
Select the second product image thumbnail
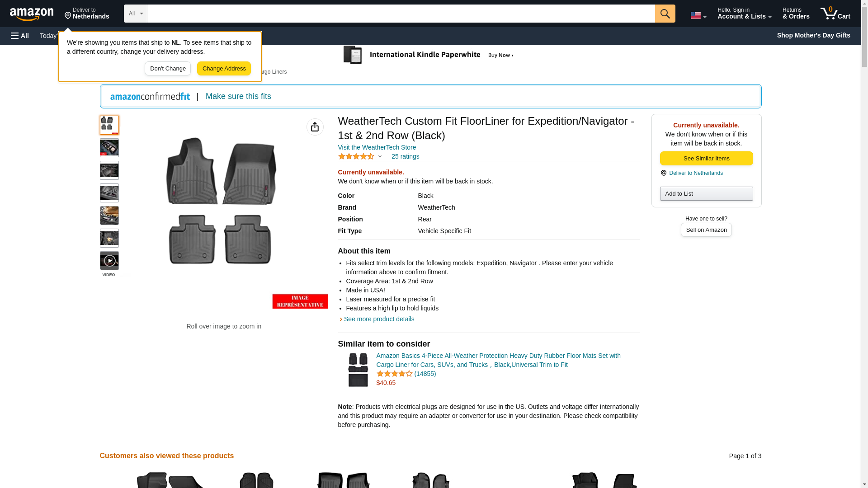[109, 148]
